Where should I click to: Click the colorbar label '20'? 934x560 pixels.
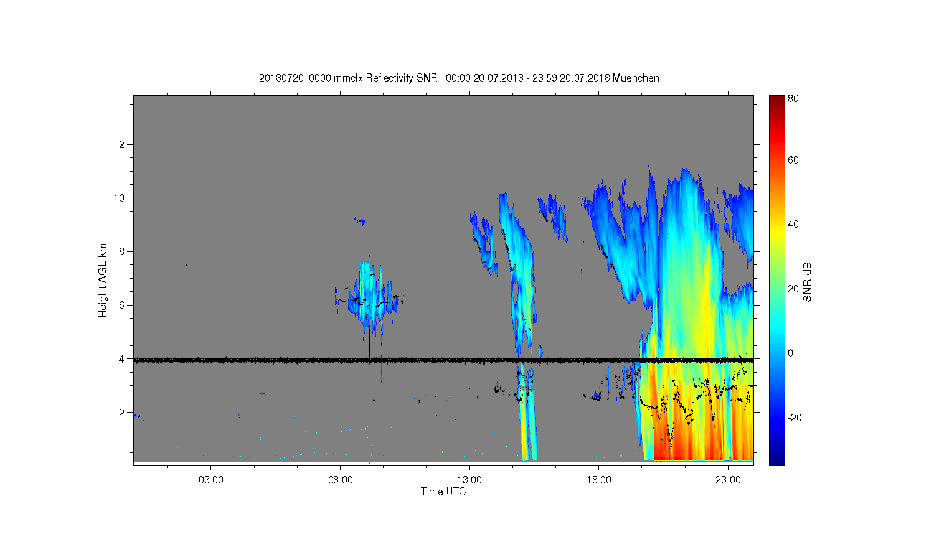pos(793,289)
